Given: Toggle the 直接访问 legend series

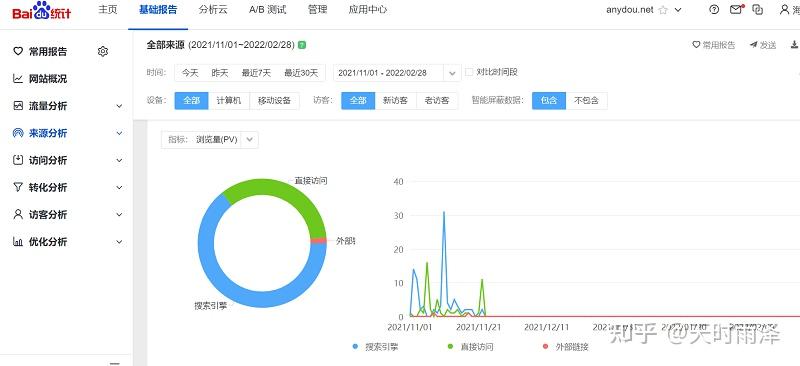Looking at the screenshot, I should (470, 347).
